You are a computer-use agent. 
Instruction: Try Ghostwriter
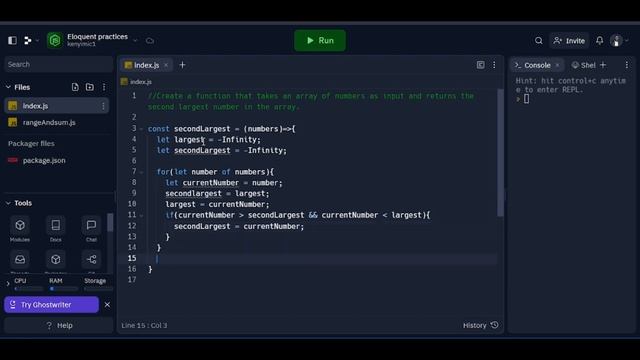51,305
